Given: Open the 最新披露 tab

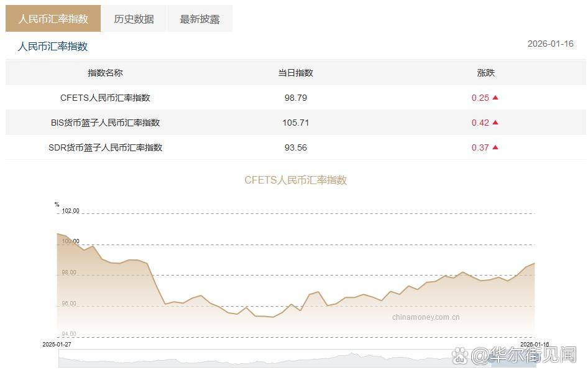Looking at the screenshot, I should [200, 19].
